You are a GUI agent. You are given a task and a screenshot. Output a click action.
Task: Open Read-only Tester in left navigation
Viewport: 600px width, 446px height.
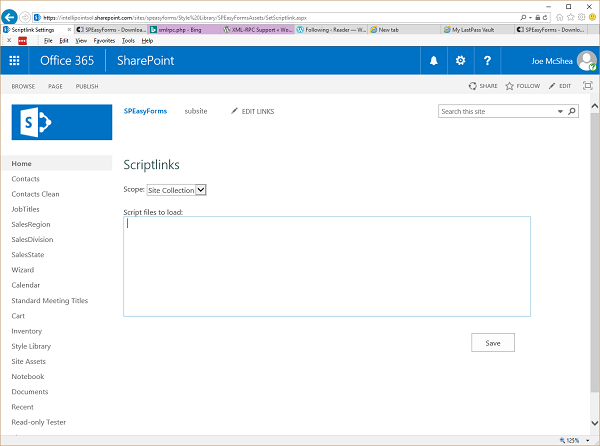[x=39, y=422]
